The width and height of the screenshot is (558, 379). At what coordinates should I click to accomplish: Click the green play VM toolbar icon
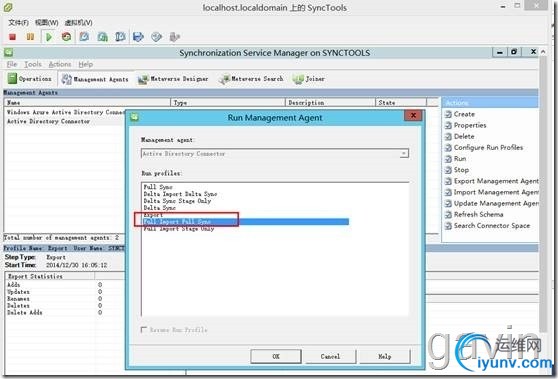[49, 37]
